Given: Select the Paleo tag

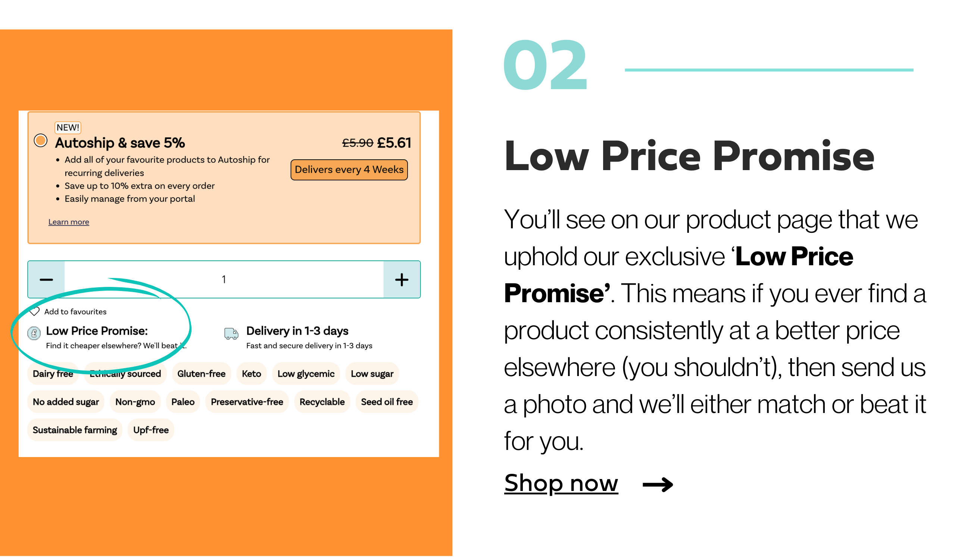Looking at the screenshot, I should tap(183, 402).
